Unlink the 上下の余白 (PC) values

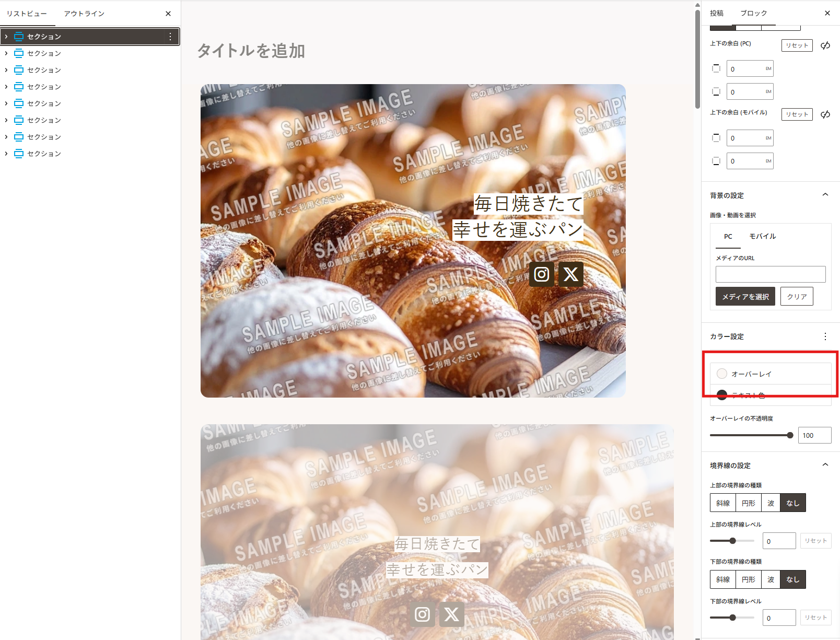pos(825,45)
